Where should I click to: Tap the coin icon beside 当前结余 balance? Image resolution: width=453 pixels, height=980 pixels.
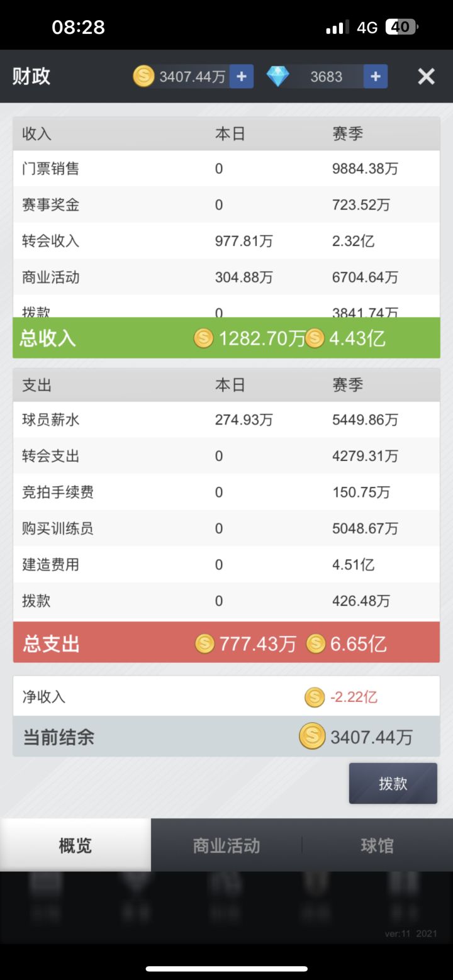pyautogui.click(x=312, y=736)
